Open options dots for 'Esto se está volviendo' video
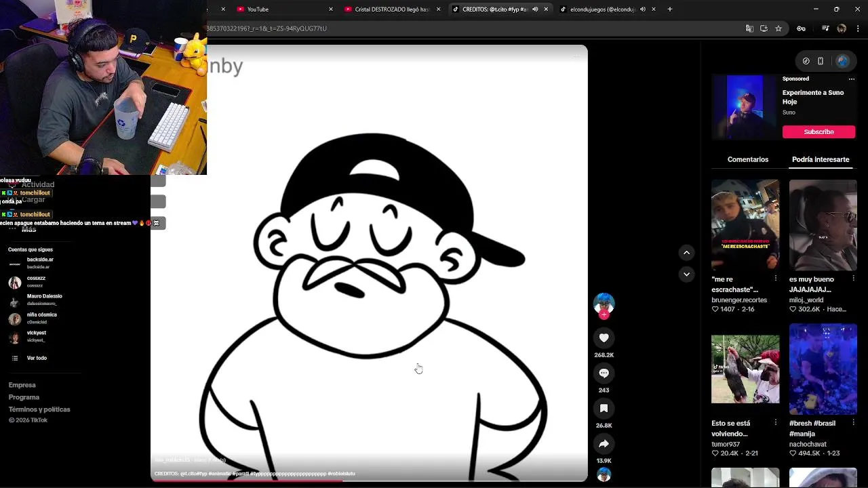This screenshot has height=488, width=868. [776, 422]
